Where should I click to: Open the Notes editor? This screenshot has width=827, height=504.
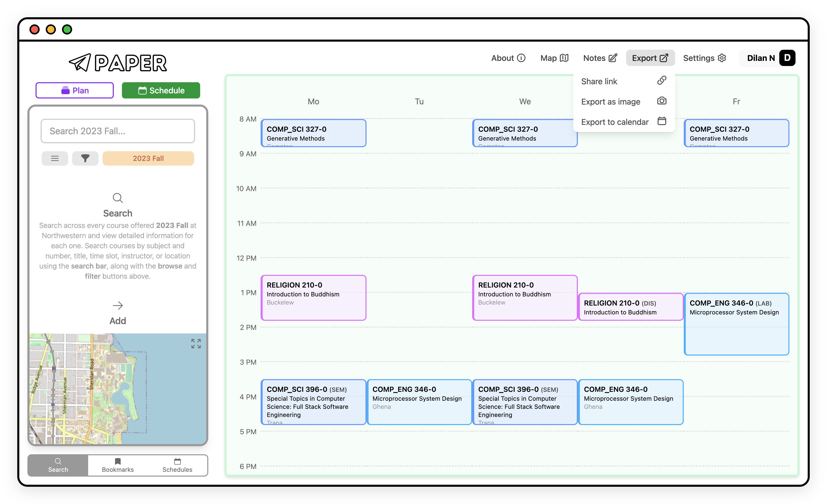pyautogui.click(x=600, y=58)
